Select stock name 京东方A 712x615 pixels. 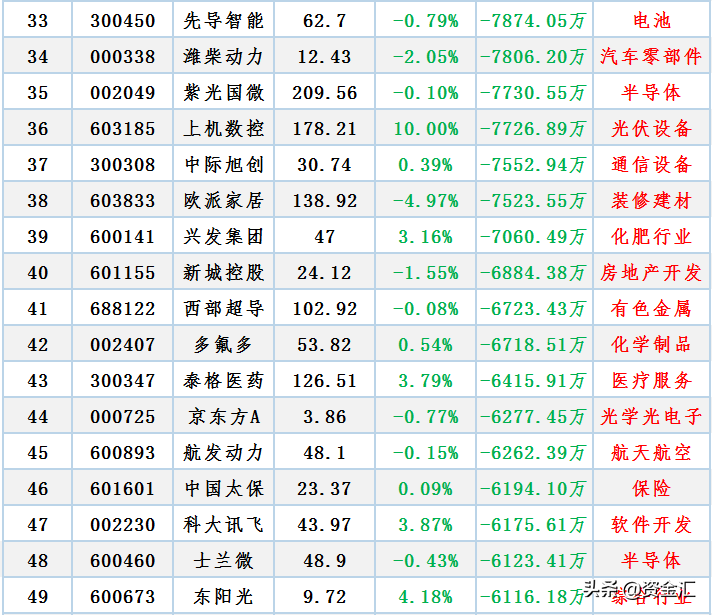click(223, 417)
